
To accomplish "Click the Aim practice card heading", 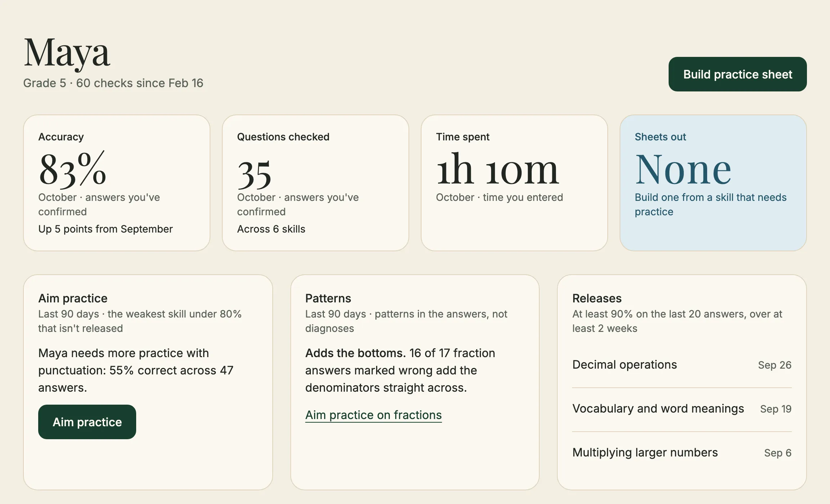I will (x=73, y=298).
